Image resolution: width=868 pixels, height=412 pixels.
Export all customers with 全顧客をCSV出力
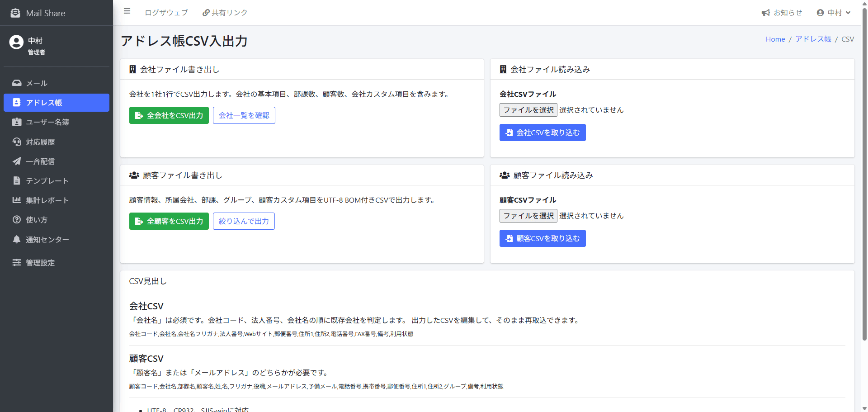tap(169, 221)
